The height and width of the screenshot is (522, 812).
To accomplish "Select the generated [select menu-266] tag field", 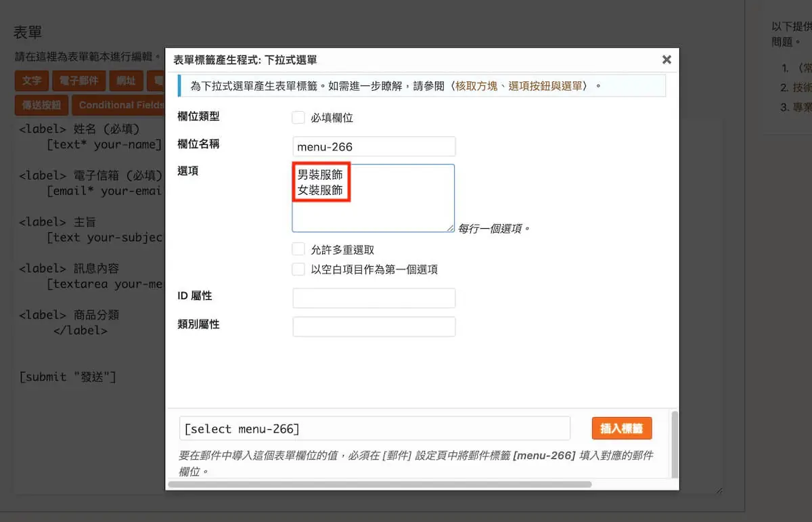I will point(375,429).
